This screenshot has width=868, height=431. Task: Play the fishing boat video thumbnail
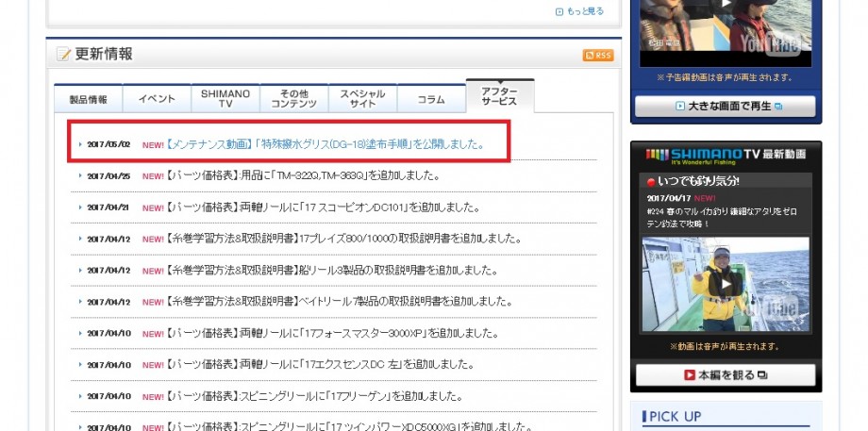pos(726,285)
